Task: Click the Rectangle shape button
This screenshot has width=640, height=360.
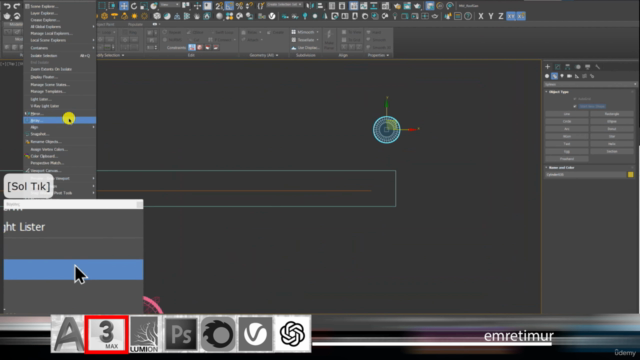Action: 612,114
